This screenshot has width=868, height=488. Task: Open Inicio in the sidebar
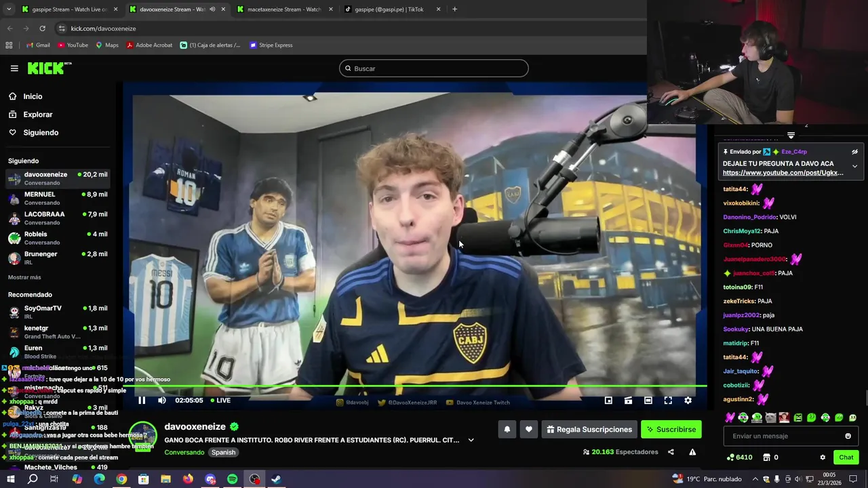pyautogui.click(x=33, y=96)
